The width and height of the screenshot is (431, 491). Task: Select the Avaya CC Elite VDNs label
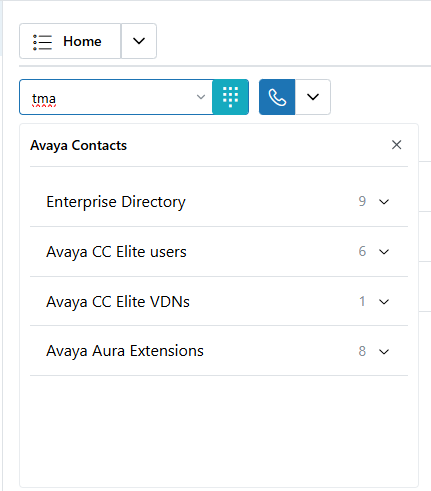118,302
